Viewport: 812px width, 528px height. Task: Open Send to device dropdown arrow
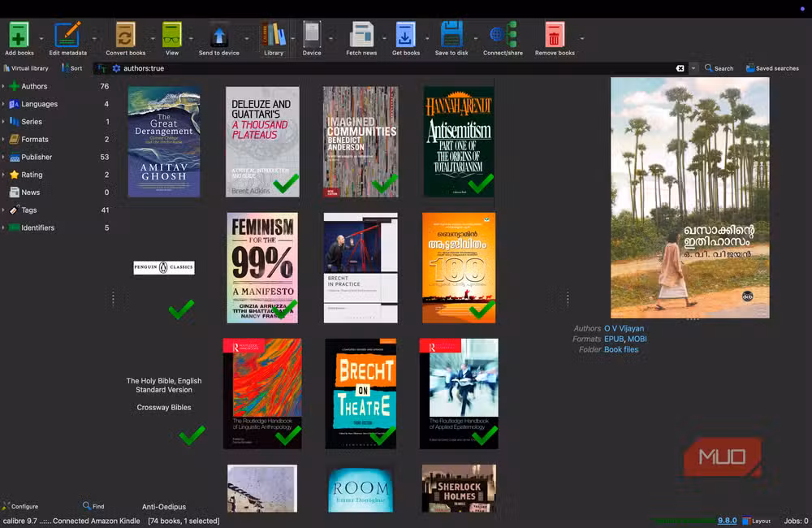click(x=247, y=38)
